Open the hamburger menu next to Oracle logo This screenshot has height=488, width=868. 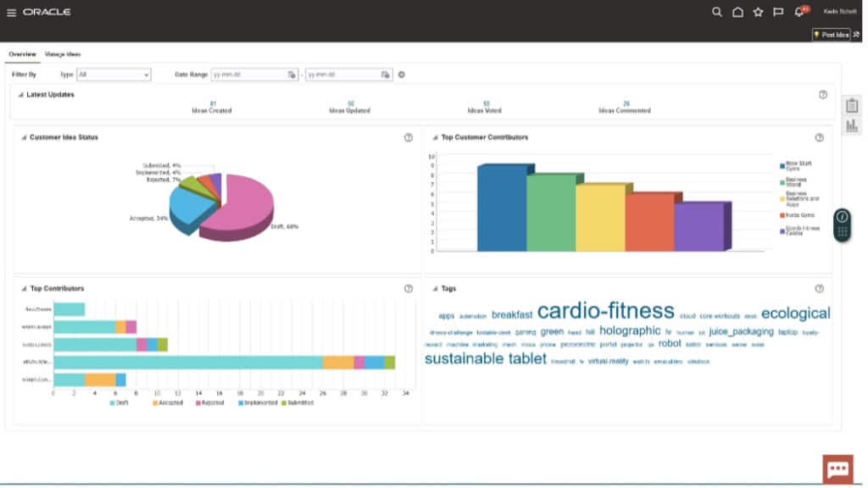11,12
